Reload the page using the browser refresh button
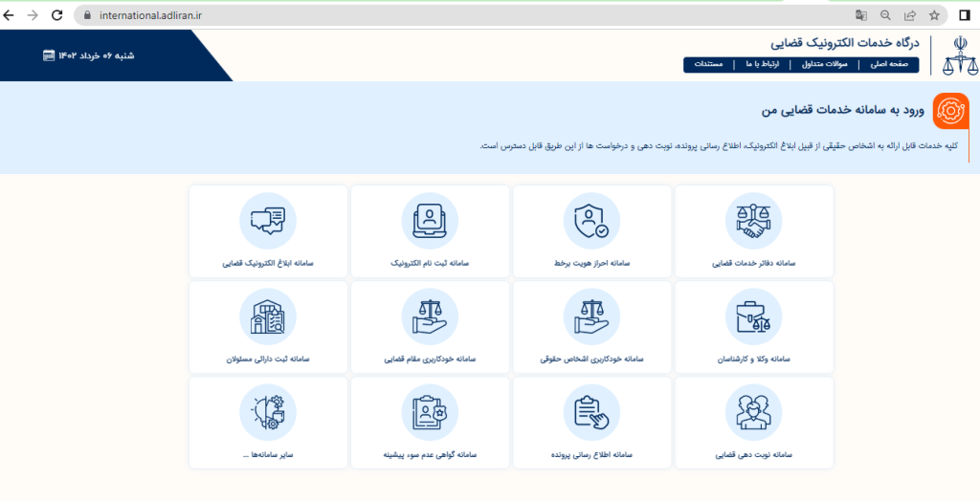Viewport: 980px width, 501px height. [x=56, y=15]
